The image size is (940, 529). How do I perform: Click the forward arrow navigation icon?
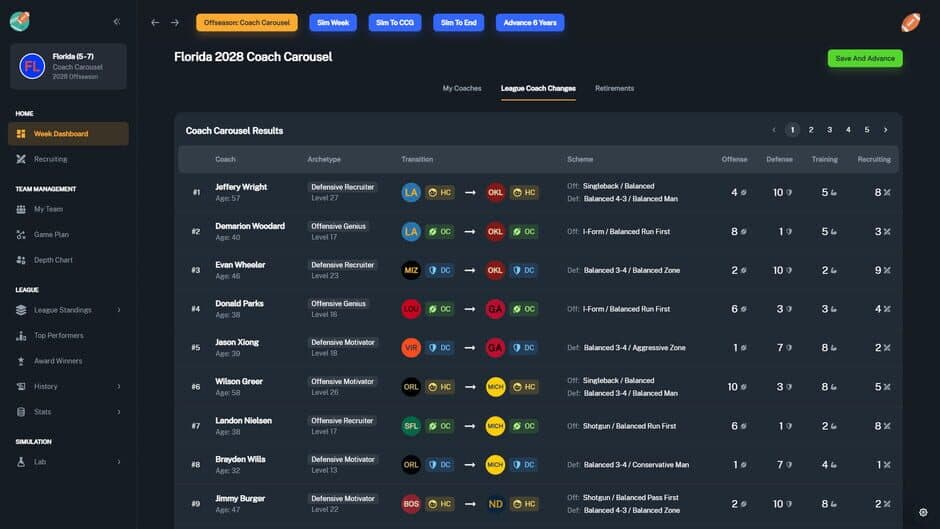(175, 22)
